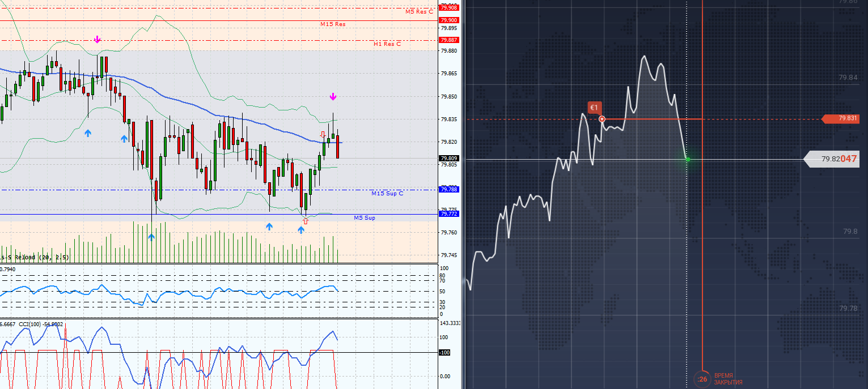Image resolution: width=868 pixels, height=389 pixels.
Task: Click the hollow red down arrow signal
Action: 323,135
